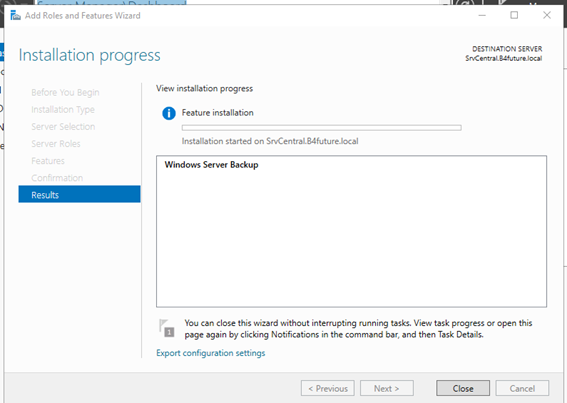Viewport: 567px width, 403px height.
Task: Click the Close button
Action: pyautogui.click(x=463, y=388)
